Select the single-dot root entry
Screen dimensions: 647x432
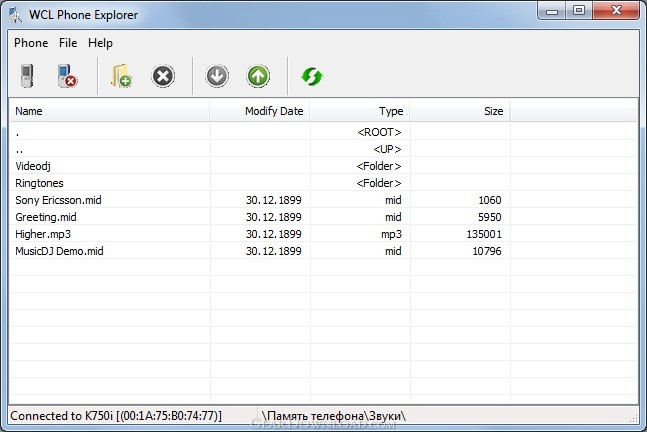tap(324, 132)
